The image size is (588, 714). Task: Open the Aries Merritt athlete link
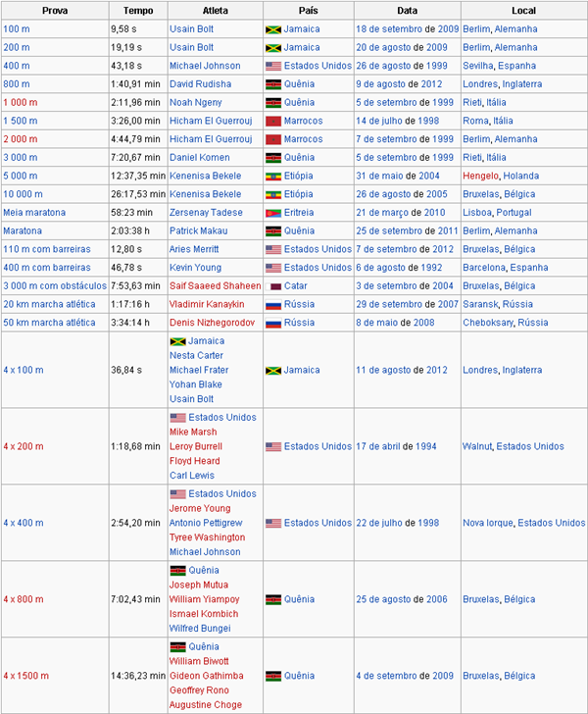[194, 249]
